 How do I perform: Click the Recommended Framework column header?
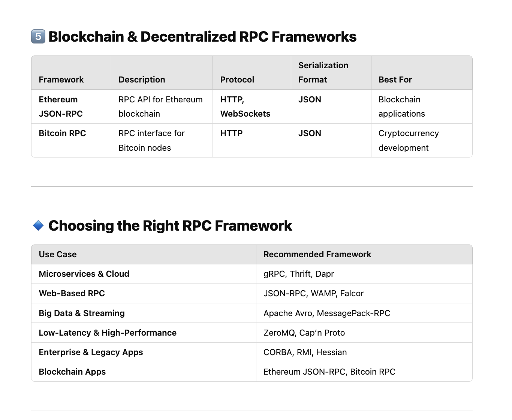(317, 254)
